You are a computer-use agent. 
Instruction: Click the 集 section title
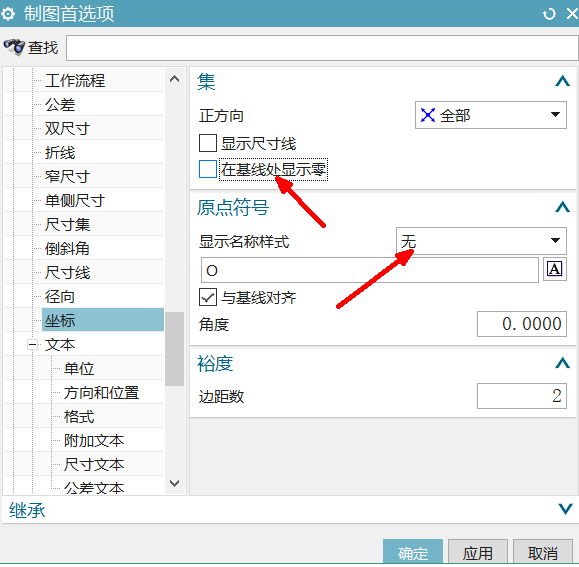[206, 82]
